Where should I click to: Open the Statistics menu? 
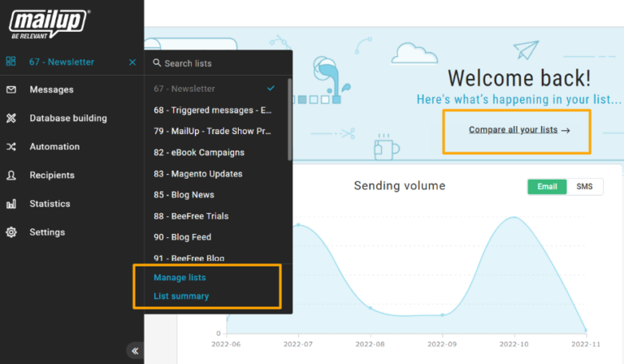coord(50,204)
